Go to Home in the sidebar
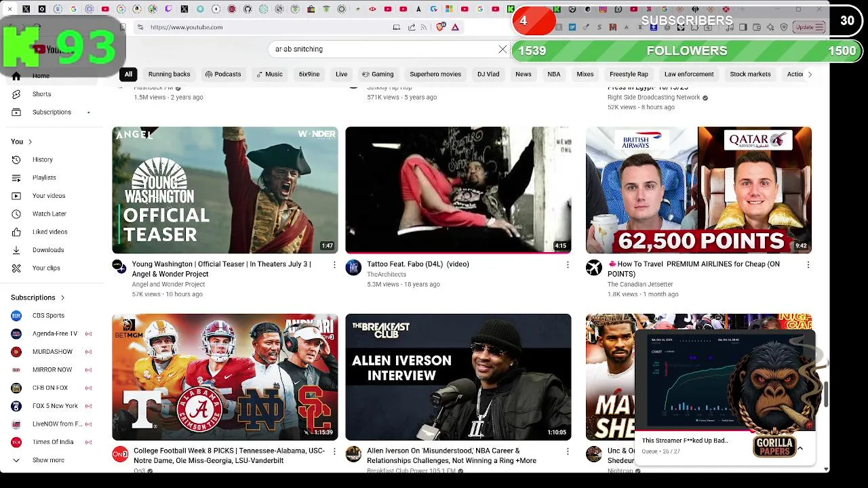 [52, 76]
